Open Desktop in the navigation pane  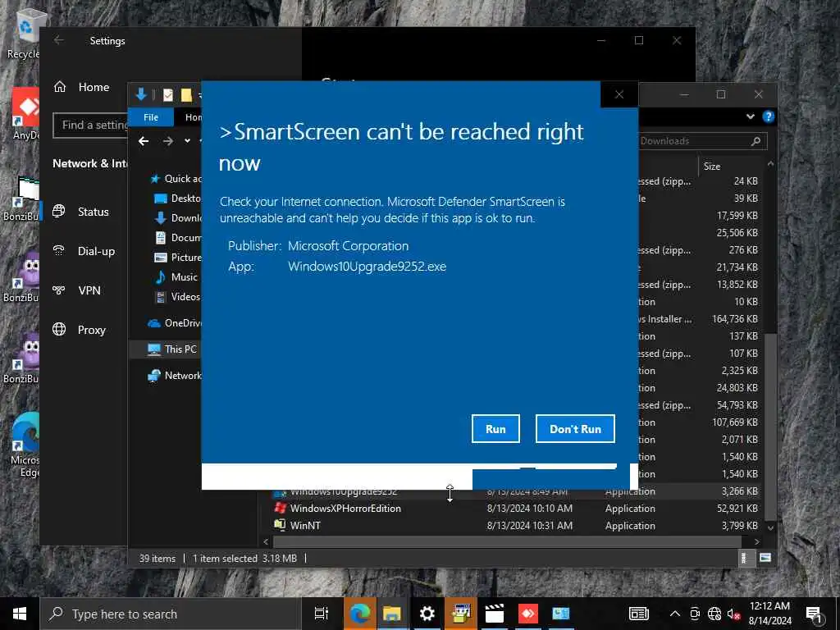coord(177,199)
